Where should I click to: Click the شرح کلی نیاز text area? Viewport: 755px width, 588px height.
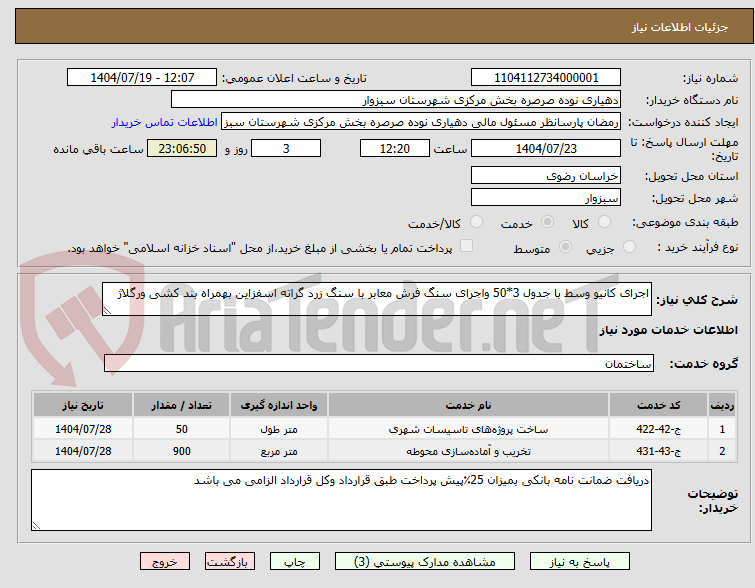tap(377, 299)
